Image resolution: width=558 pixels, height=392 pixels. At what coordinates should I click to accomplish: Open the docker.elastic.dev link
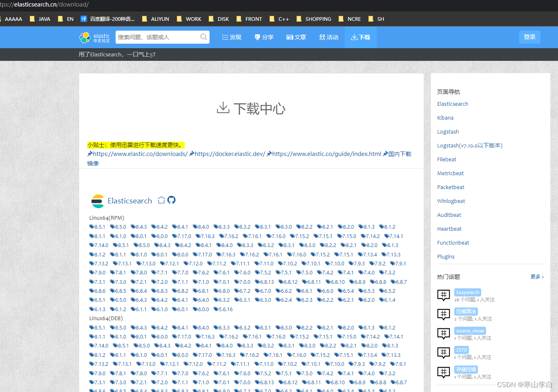point(227,154)
